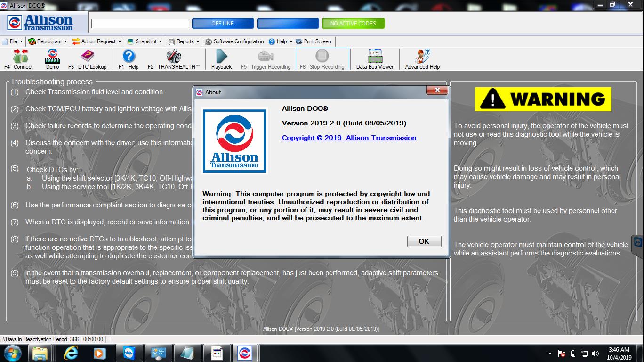Open the Help dropdown in menu bar

[x=281, y=41]
